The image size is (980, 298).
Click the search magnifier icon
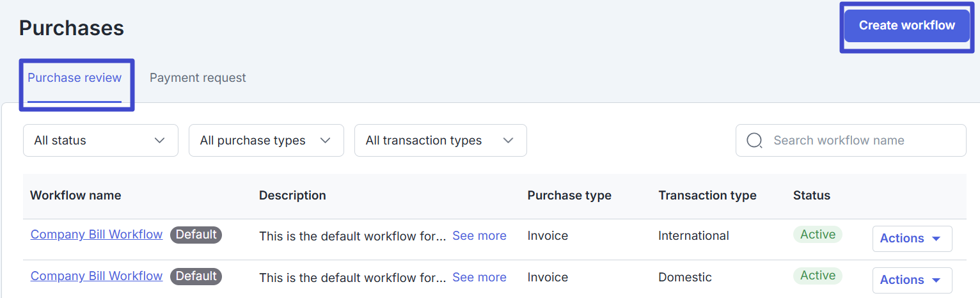click(x=755, y=141)
